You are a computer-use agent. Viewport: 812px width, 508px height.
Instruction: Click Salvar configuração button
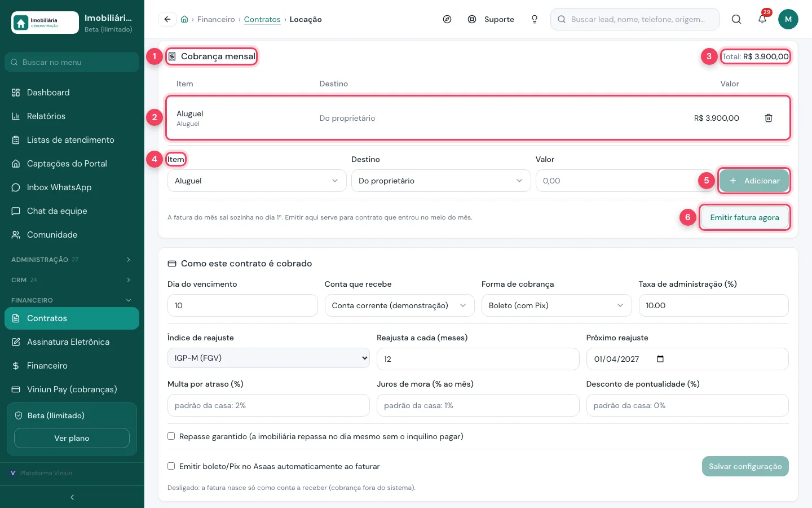745,466
